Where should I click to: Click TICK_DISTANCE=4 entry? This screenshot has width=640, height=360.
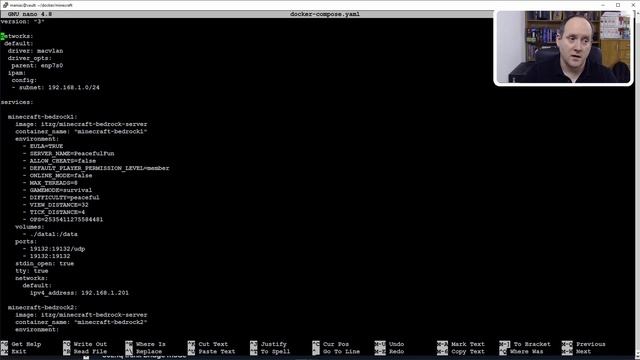[x=54, y=213]
